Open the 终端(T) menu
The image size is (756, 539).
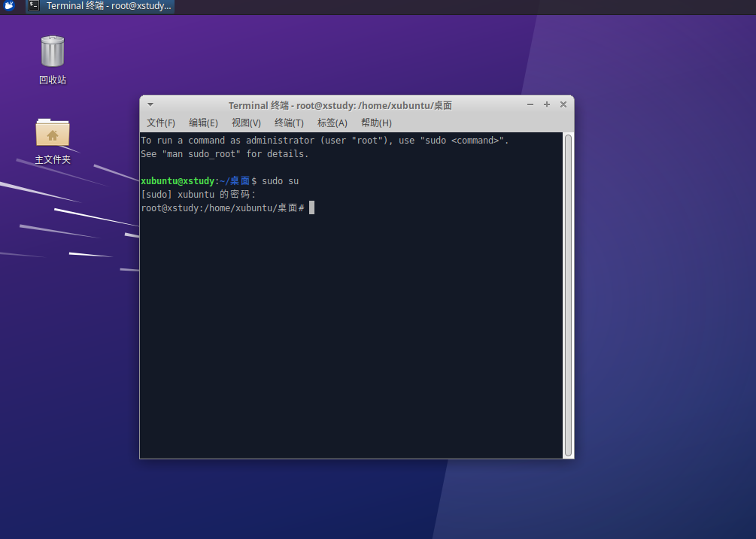point(290,123)
